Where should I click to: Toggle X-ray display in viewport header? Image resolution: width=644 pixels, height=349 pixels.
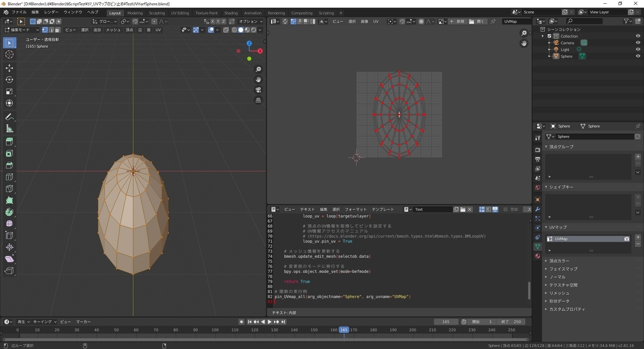pos(226,30)
